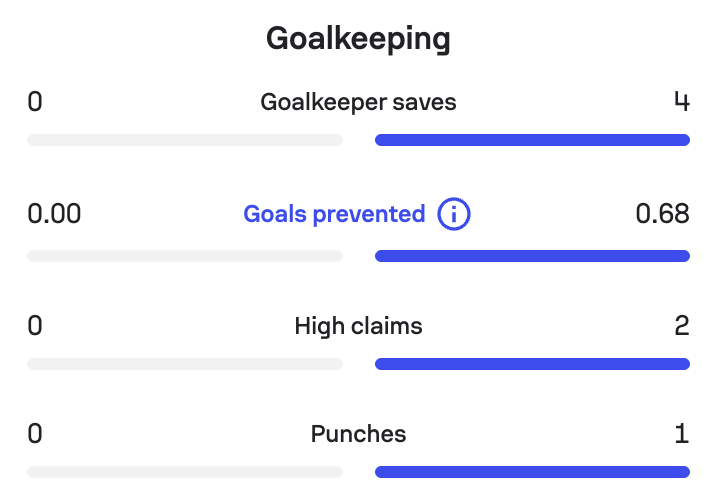
Task: Click the 0.68 goals prevented value
Action: 663,214
